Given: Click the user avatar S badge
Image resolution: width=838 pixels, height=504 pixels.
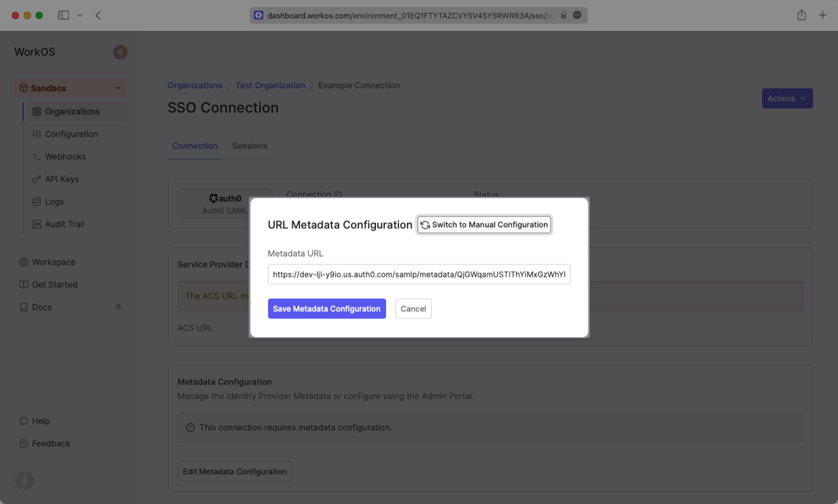Looking at the screenshot, I should click(120, 52).
